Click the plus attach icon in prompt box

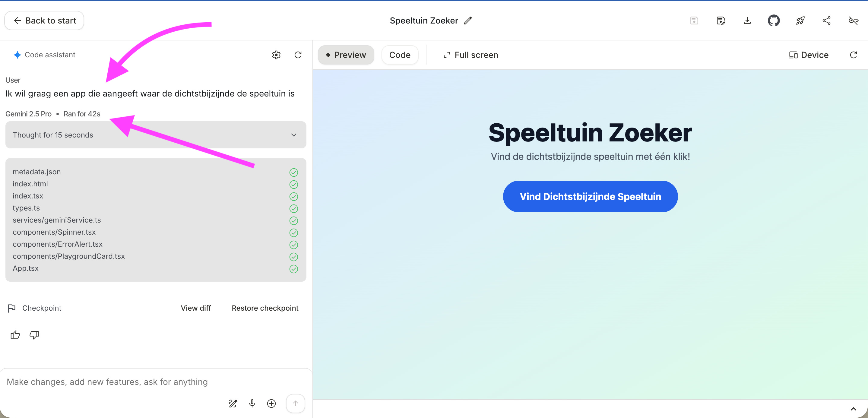pyautogui.click(x=271, y=403)
